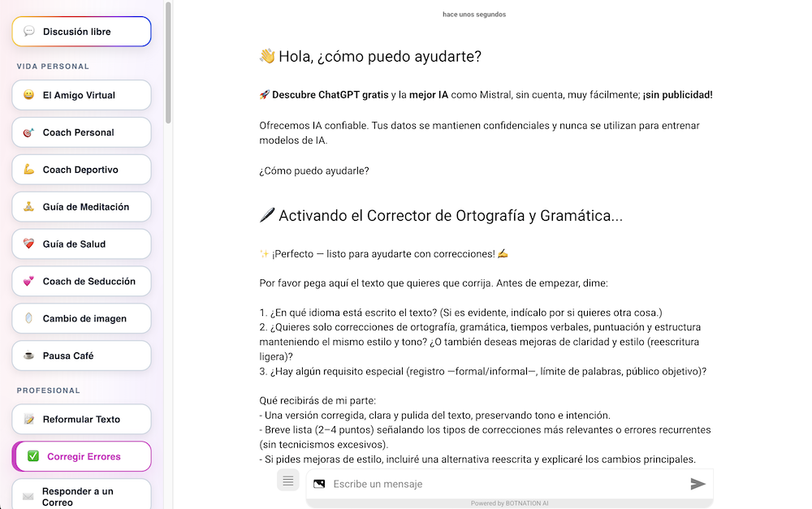Click the speech bubble icon on Discusión libre
This screenshot has width=812, height=509.
coord(29,32)
